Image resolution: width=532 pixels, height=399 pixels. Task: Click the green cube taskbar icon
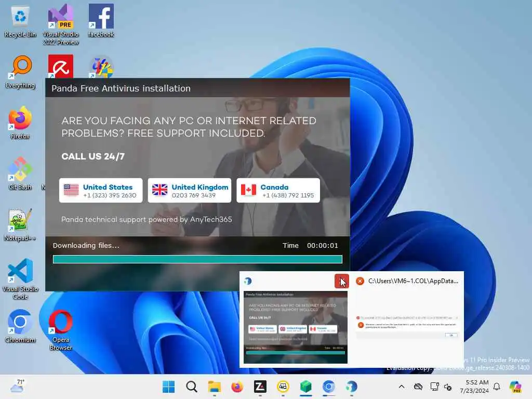305,387
